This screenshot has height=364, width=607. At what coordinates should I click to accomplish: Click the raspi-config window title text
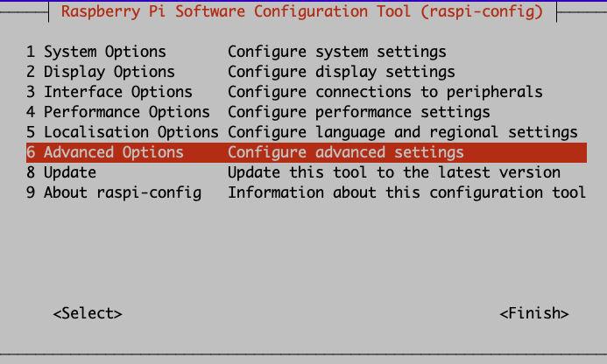tap(302, 11)
